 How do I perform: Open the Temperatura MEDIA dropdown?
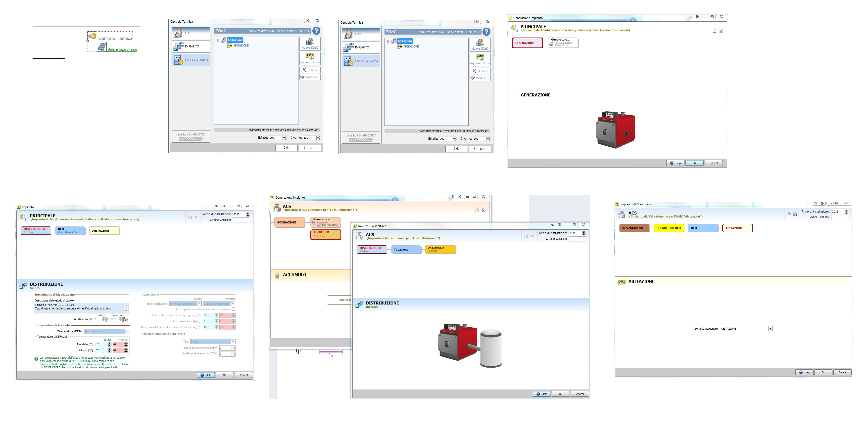pos(127,331)
